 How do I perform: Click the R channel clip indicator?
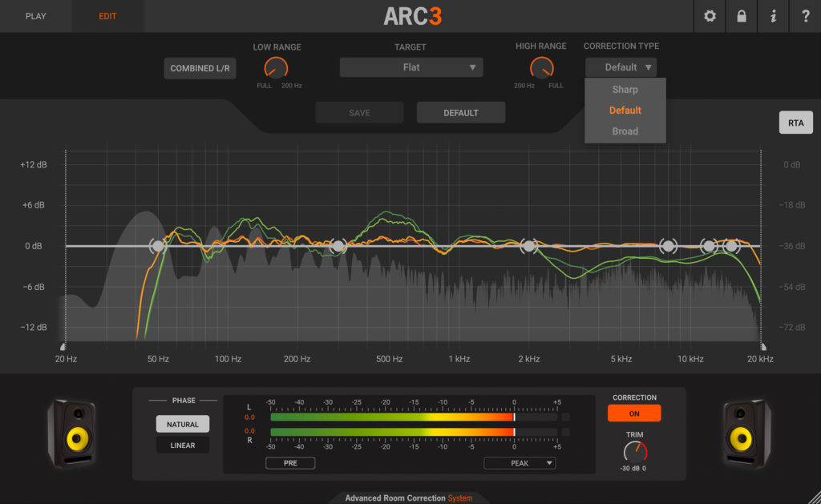click(565, 432)
